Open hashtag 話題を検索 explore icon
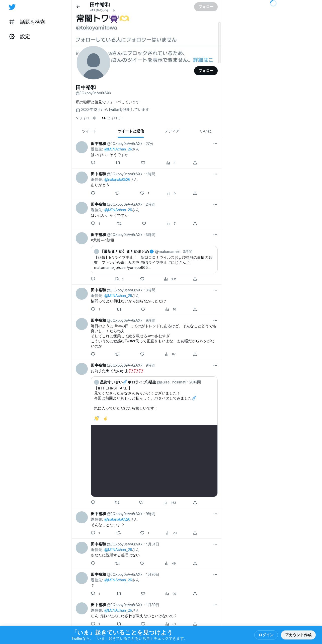Viewport: 322px width, 644px height. tap(12, 22)
